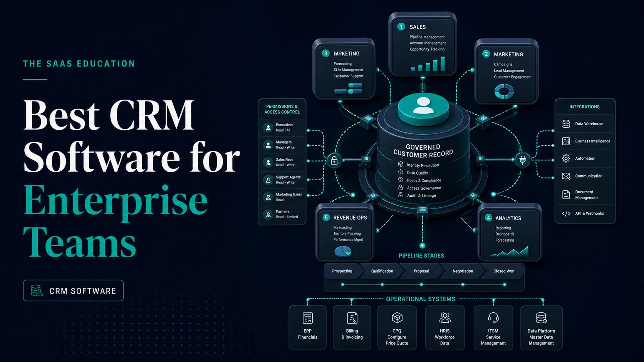Viewport: 644px width, 362px height.
Task: Click the Sales Reps permission row
Action: pyautogui.click(x=282, y=162)
